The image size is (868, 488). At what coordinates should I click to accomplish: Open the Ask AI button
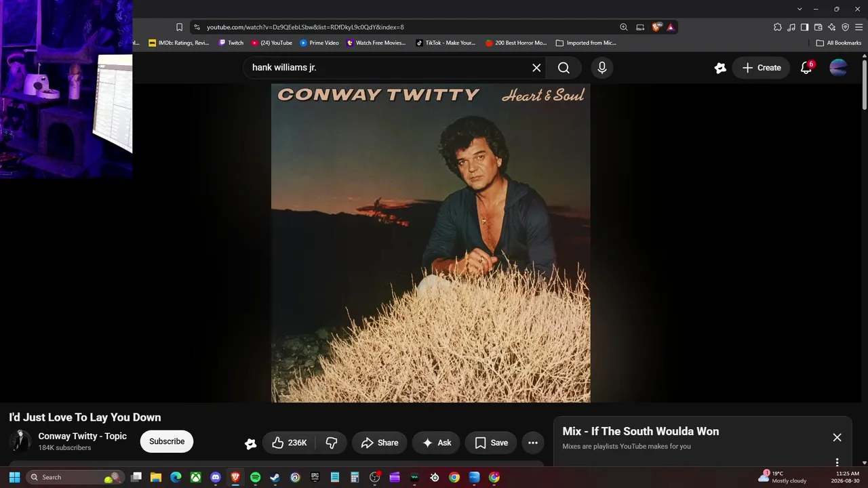click(436, 443)
